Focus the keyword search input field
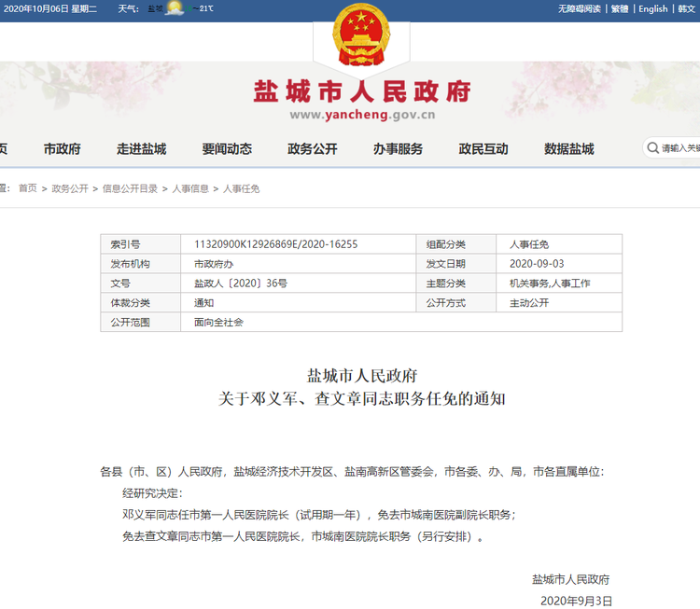The width and height of the screenshot is (700, 609). click(x=680, y=148)
